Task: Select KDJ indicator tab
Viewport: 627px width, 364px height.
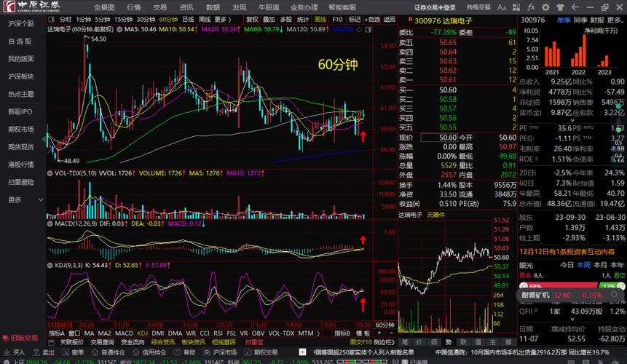Action: (x=142, y=333)
